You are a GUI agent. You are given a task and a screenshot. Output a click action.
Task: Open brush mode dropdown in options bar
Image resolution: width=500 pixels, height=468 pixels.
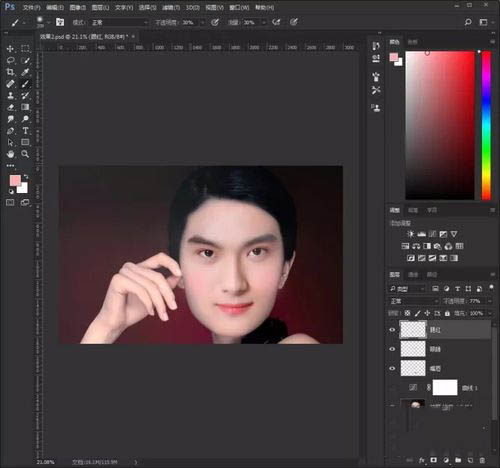(x=119, y=22)
